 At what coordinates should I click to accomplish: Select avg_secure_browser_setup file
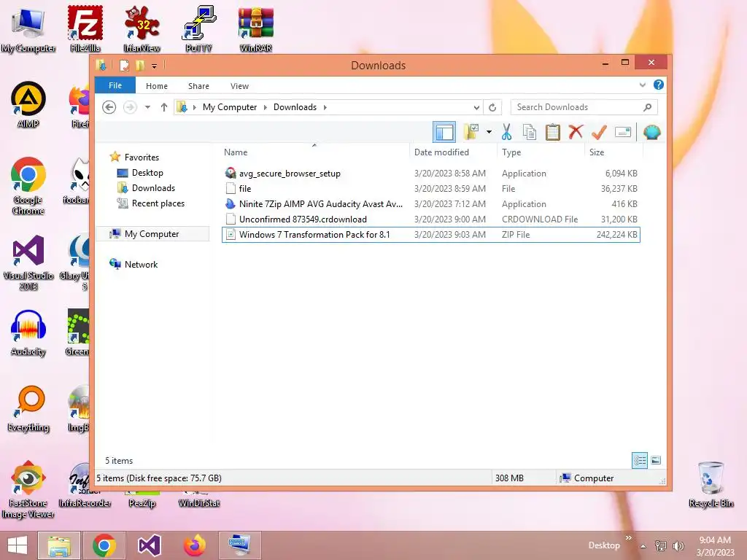[430, 174]
